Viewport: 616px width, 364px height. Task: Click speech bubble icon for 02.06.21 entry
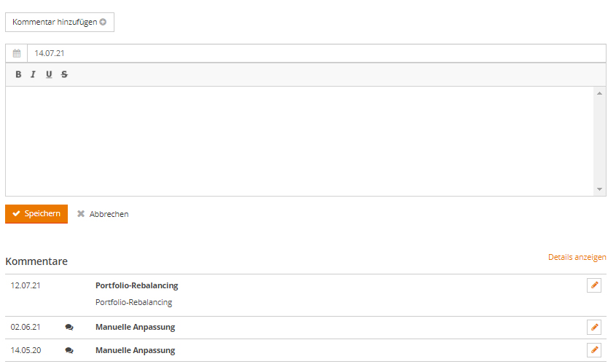69,328
